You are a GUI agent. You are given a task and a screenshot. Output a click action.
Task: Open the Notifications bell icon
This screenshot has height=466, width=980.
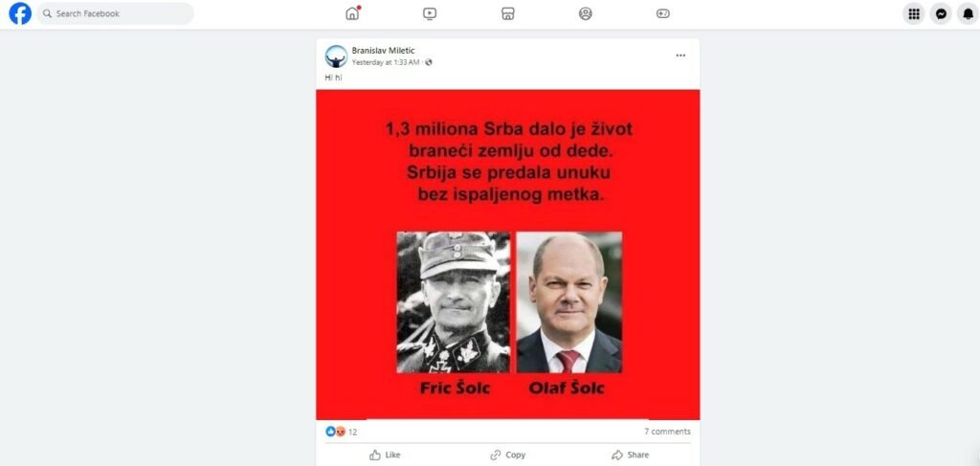[969, 13]
